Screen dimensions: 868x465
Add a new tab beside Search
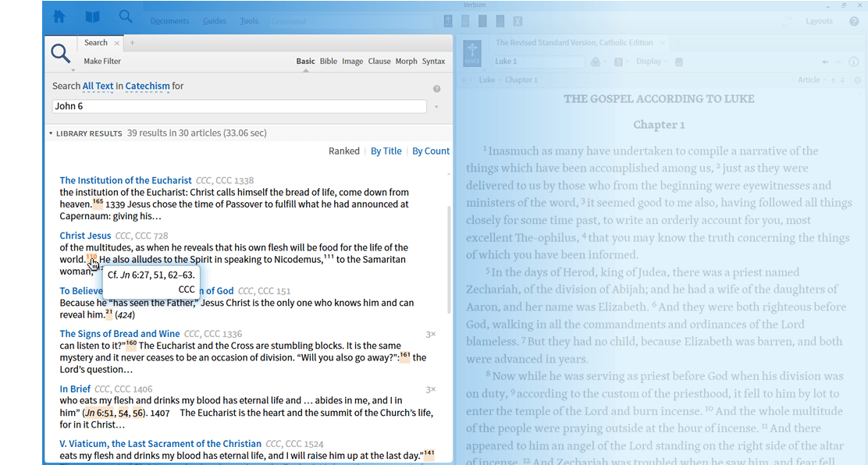(132, 43)
